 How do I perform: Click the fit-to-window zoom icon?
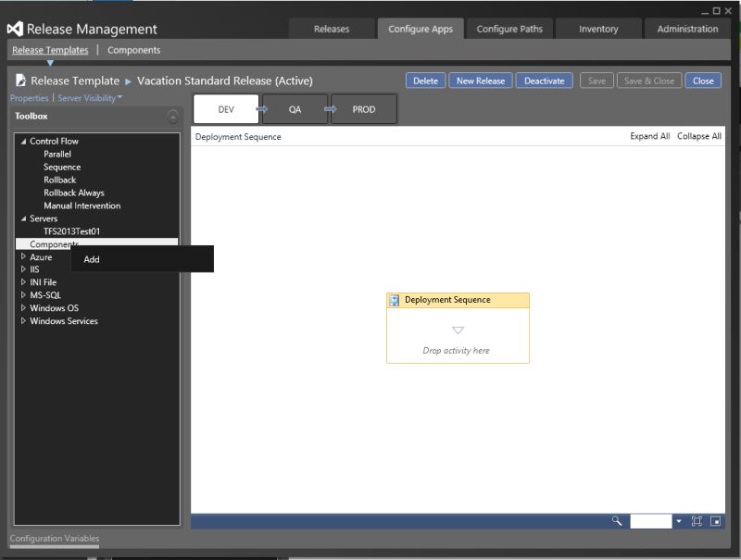[697, 521]
